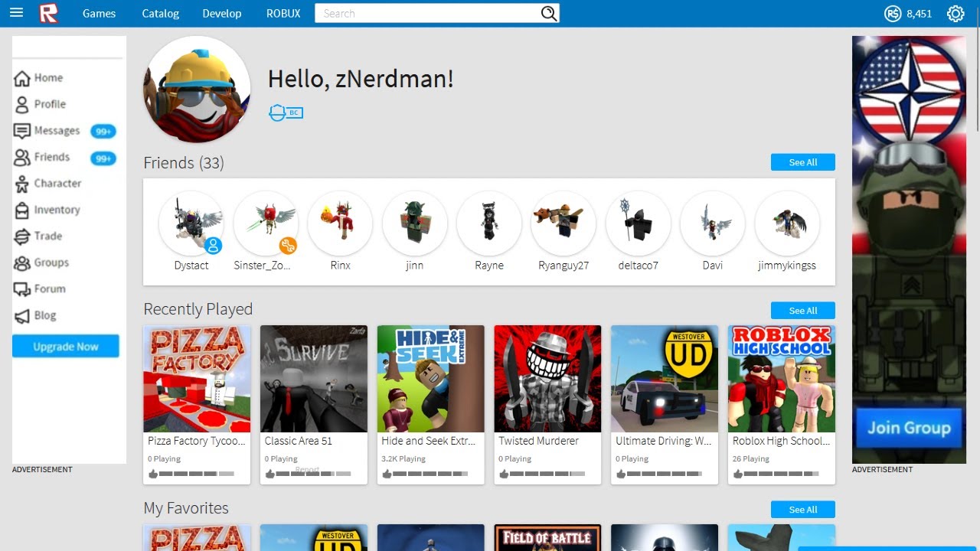
Task: Open Forum in the sidebar
Action: point(50,289)
